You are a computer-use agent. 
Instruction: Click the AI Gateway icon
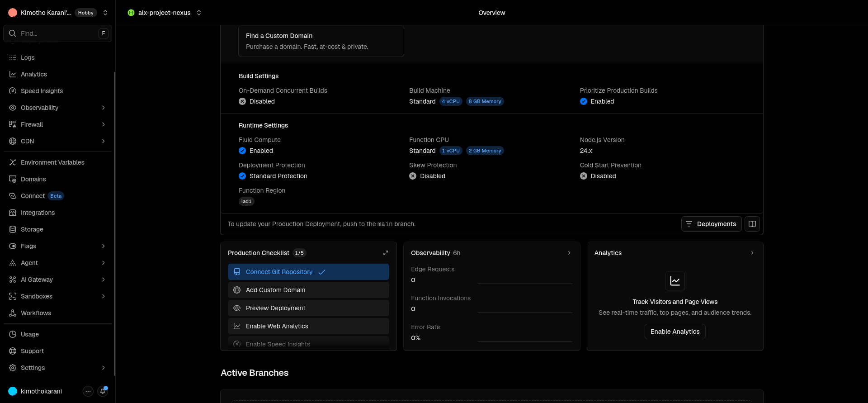(13, 280)
